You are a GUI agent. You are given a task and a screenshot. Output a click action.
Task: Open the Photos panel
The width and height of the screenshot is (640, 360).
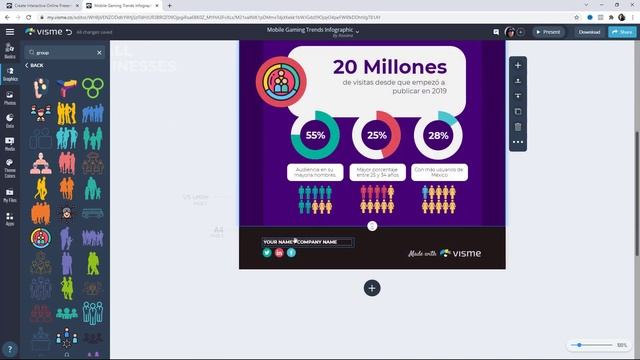coord(10,98)
